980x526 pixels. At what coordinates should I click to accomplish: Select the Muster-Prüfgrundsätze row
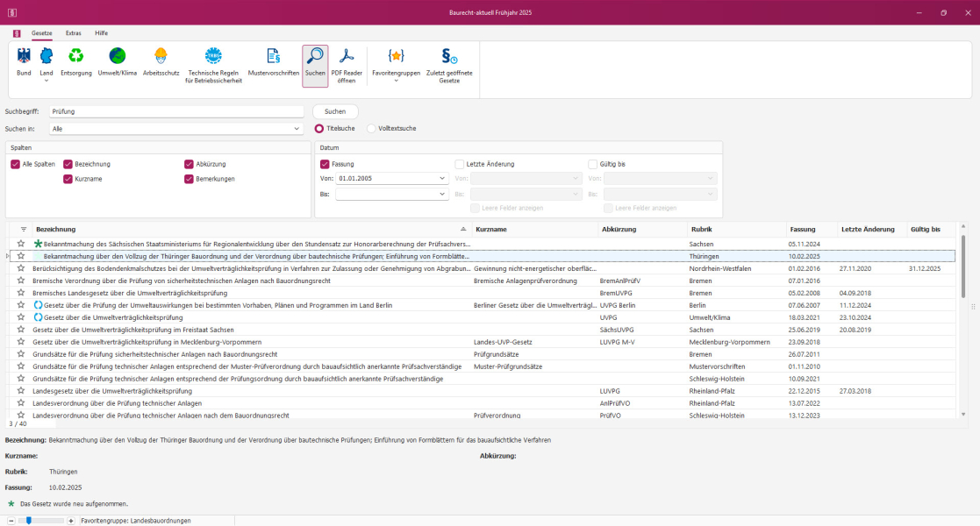tap(482, 366)
